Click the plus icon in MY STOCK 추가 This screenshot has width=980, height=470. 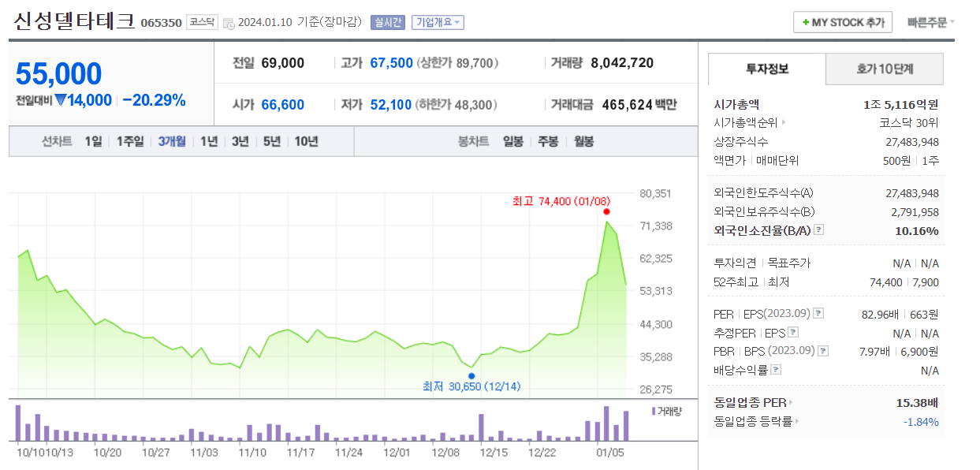pyautogui.click(x=806, y=23)
